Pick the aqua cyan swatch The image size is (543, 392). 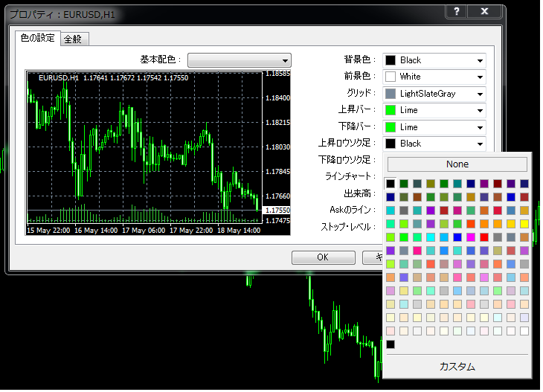[431, 237]
